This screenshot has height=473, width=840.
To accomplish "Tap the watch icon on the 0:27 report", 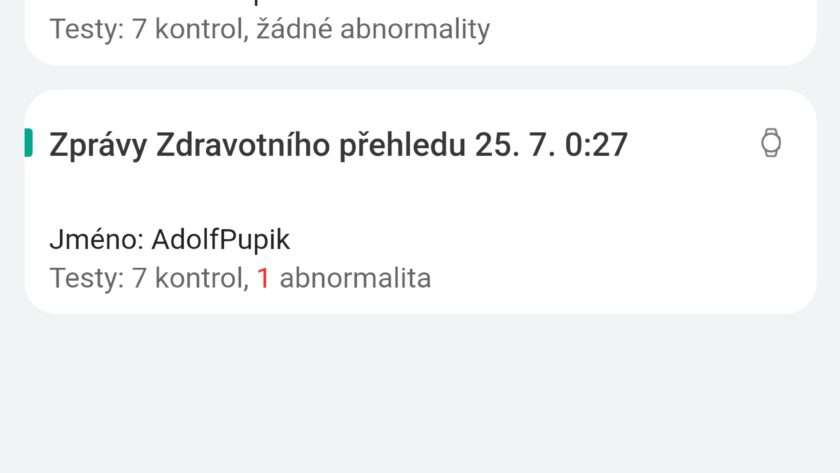I will [770, 144].
